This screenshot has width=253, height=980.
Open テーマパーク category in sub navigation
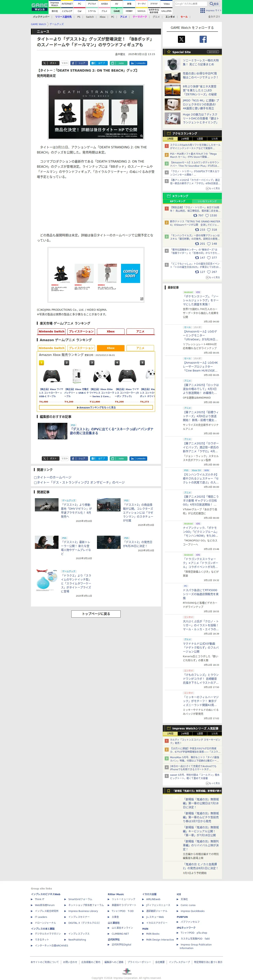pyautogui.click(x=140, y=17)
